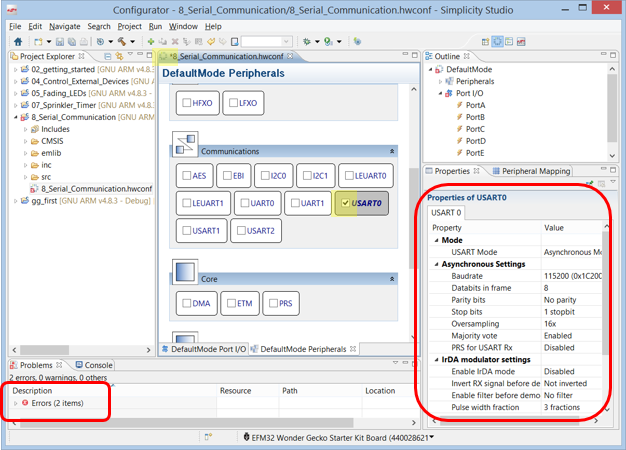
Task: Maximize the editor area
Action: 415,55
